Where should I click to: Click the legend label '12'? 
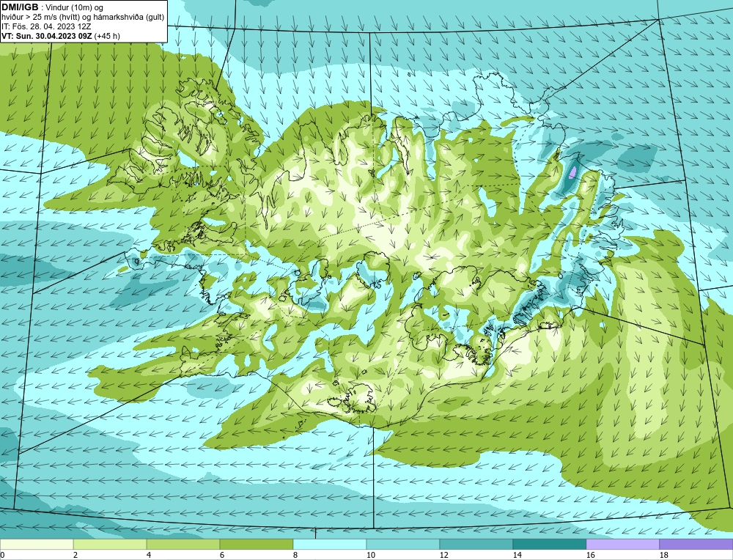tap(444, 555)
